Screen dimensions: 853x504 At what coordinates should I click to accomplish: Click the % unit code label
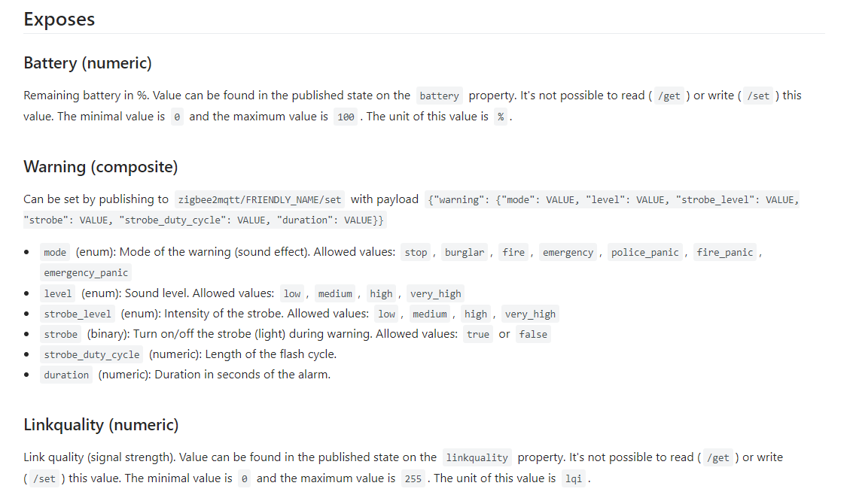tap(501, 117)
